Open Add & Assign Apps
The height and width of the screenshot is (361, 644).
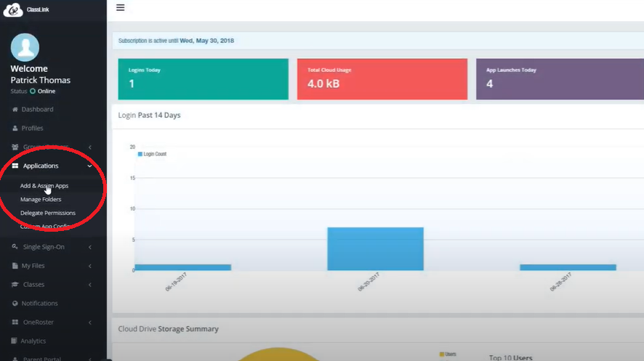(x=44, y=186)
